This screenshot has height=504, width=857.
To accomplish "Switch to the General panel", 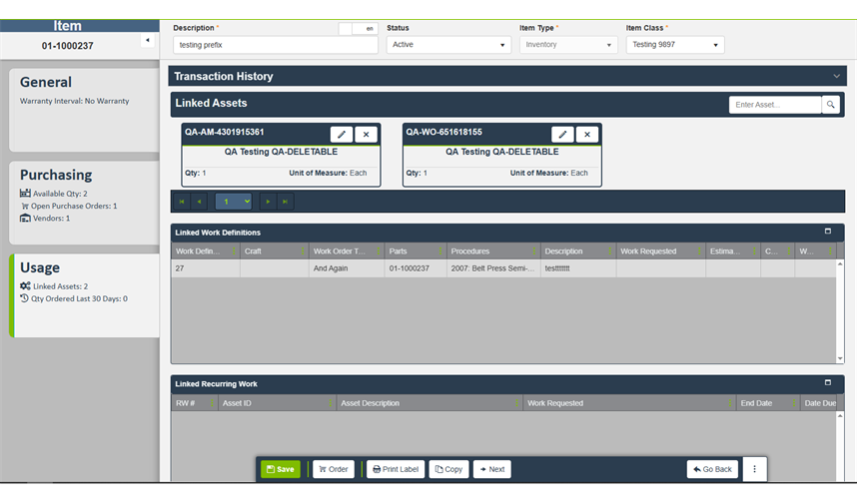I will tap(80, 110).
